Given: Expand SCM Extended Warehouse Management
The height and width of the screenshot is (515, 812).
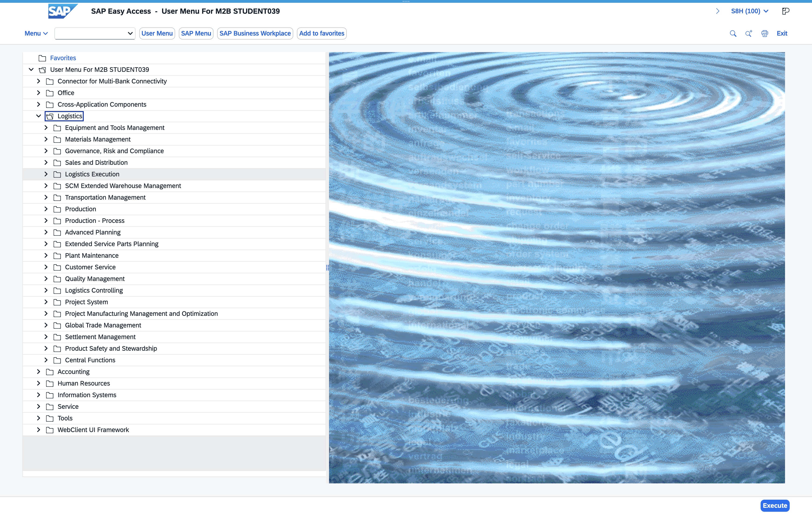Looking at the screenshot, I should (46, 186).
